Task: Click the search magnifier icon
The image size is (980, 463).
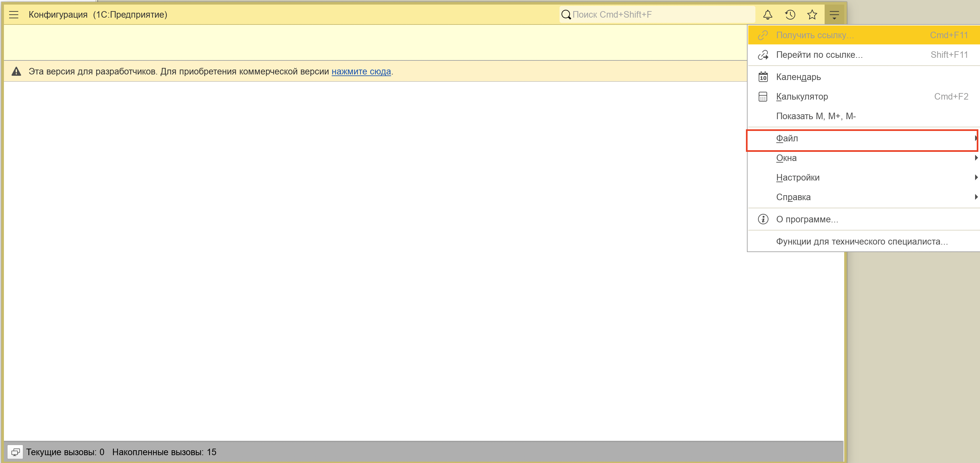Action: tap(566, 15)
